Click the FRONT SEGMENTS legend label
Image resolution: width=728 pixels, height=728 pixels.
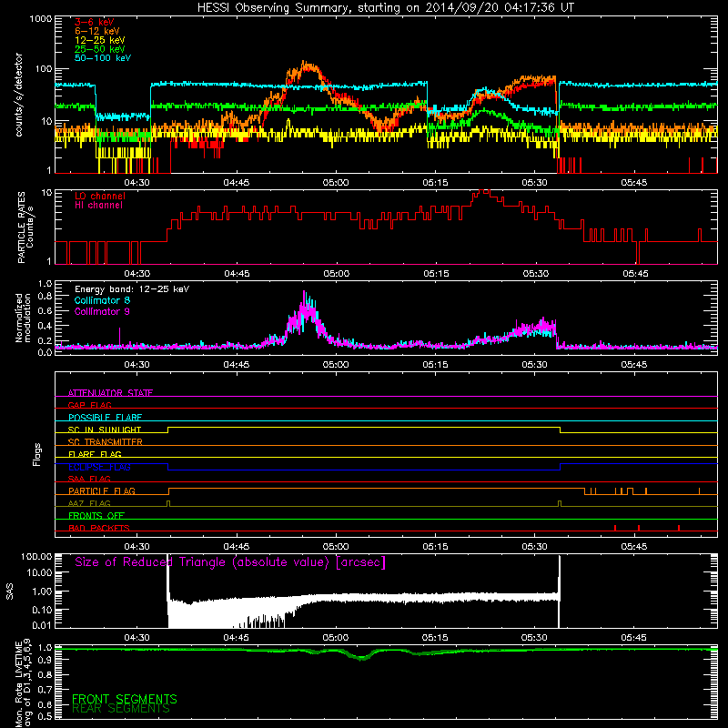point(125,699)
